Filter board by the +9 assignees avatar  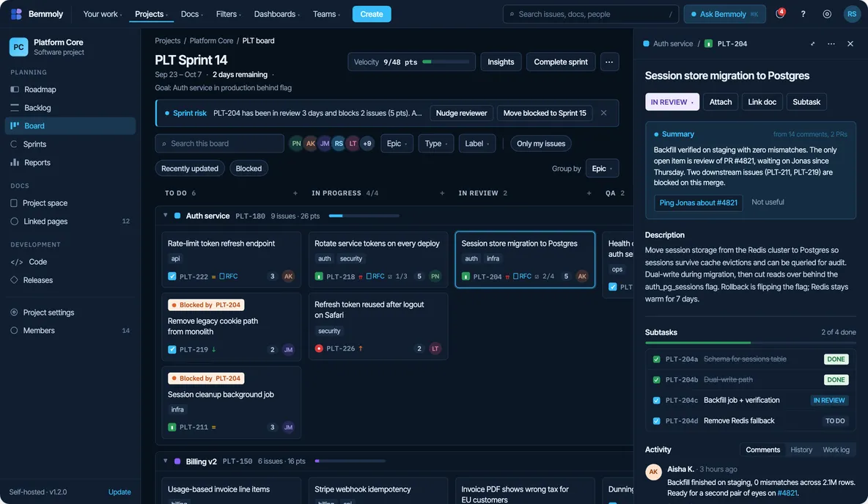click(367, 144)
